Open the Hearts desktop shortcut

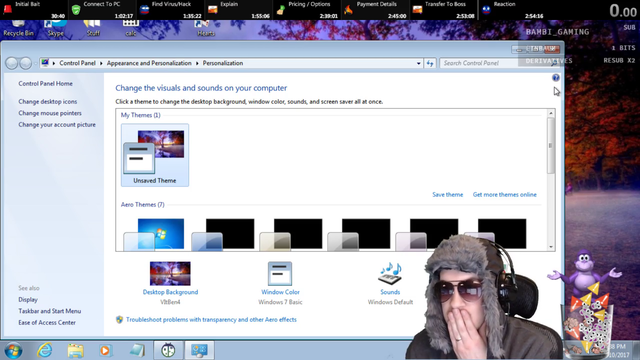pyautogui.click(x=206, y=29)
